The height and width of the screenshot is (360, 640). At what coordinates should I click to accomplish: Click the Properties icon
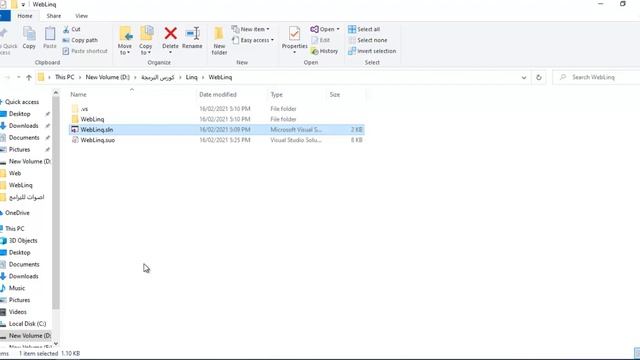(294, 34)
